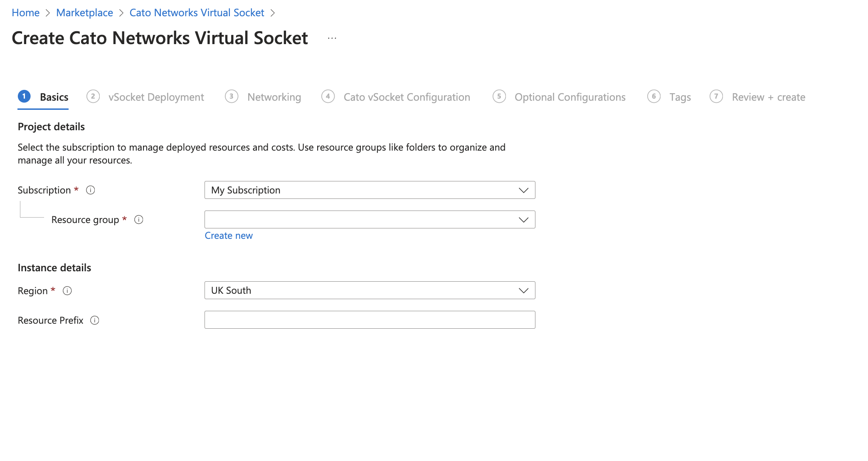Image resolution: width=868 pixels, height=461 pixels.
Task: Open the Networking tab
Action: click(x=274, y=97)
